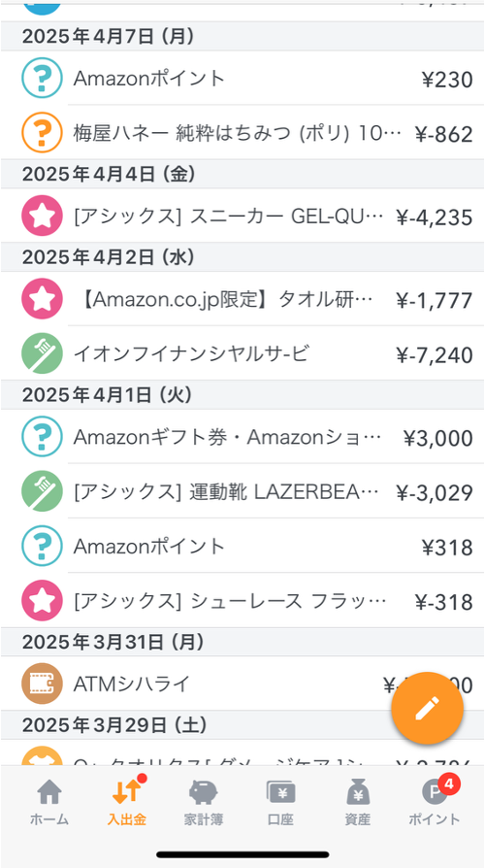Image resolution: width=485 pixels, height=868 pixels.
Task: Tap the green toothbrush icon beside イオンフイナンシヤルサービ
Action: (x=42, y=353)
